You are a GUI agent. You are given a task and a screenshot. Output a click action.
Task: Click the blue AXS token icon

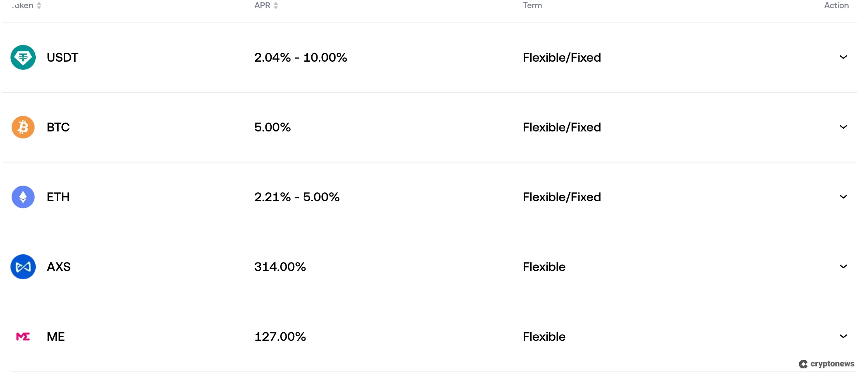point(23,267)
